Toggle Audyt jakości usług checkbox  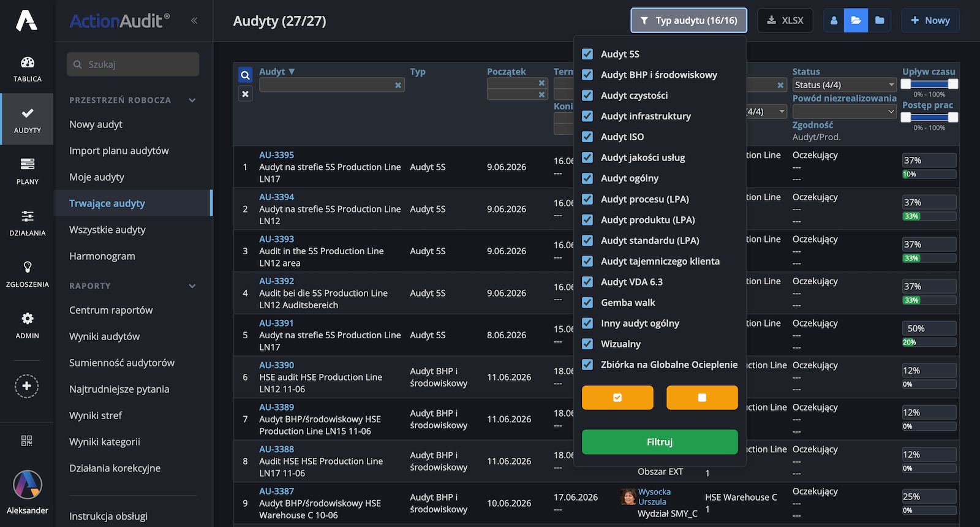(587, 157)
